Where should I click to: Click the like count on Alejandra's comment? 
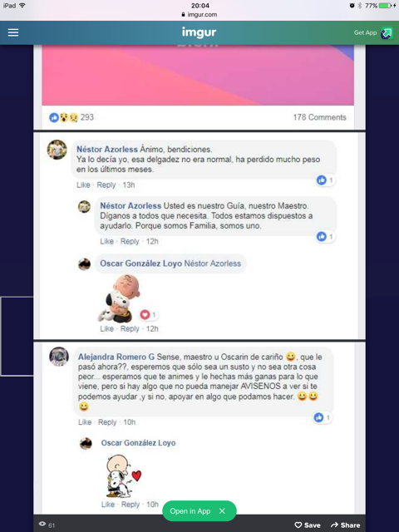pyautogui.click(x=323, y=417)
